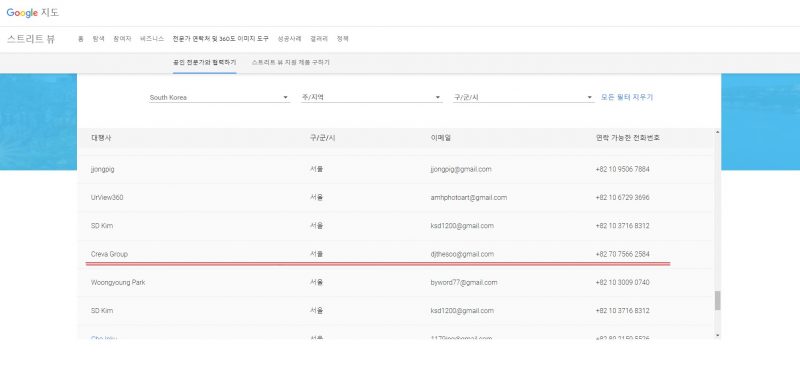
Task: Open the 스트리트 뷰 title link
Action: click(31, 39)
